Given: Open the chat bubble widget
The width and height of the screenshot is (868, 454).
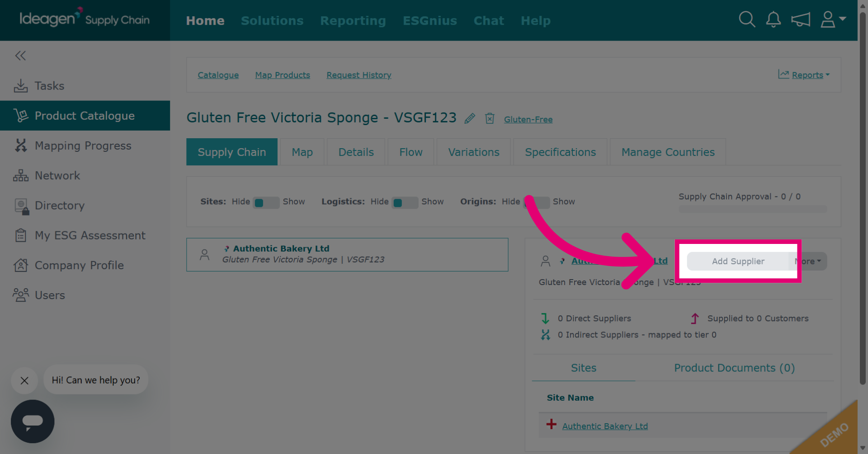Looking at the screenshot, I should click(x=33, y=421).
